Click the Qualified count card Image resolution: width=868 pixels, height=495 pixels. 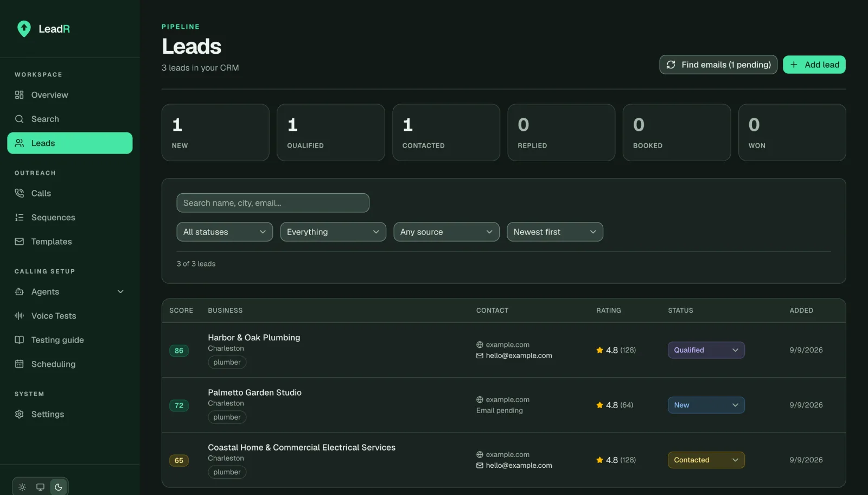pos(331,132)
